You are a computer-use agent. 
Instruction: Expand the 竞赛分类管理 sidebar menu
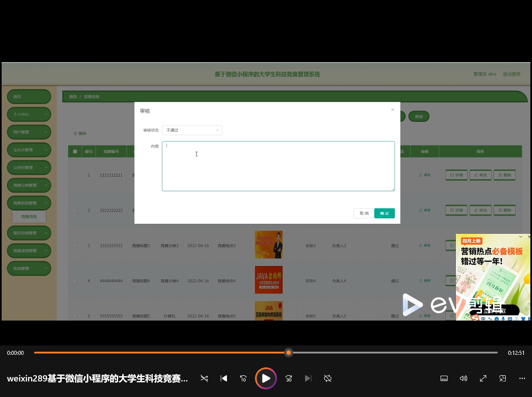pyautogui.click(x=29, y=185)
